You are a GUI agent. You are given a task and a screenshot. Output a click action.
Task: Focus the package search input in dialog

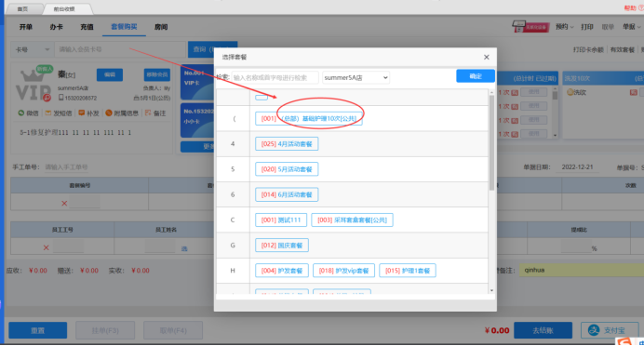(275, 77)
